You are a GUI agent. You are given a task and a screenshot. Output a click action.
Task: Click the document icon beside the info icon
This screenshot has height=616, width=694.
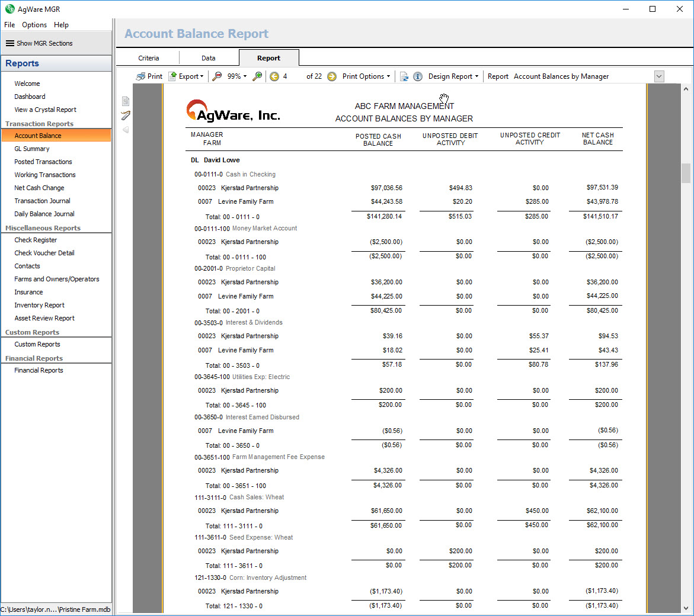pyautogui.click(x=404, y=76)
